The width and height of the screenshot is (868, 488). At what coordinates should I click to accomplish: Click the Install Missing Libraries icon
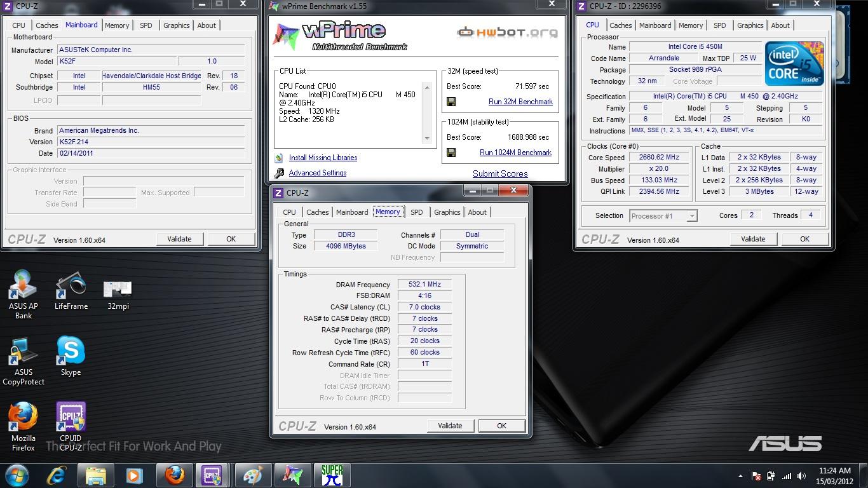pyautogui.click(x=279, y=158)
